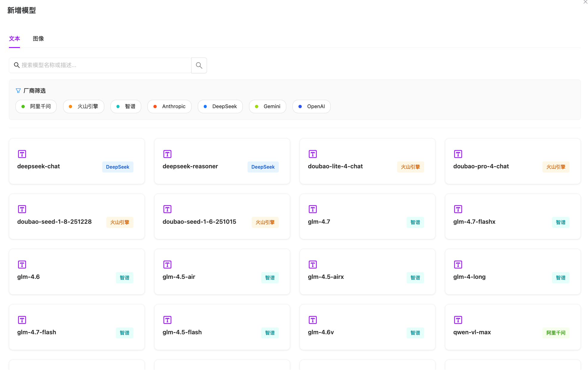This screenshot has width=588, height=370.
Task: Choose the glm-4.5-air model name
Action: click(x=179, y=277)
